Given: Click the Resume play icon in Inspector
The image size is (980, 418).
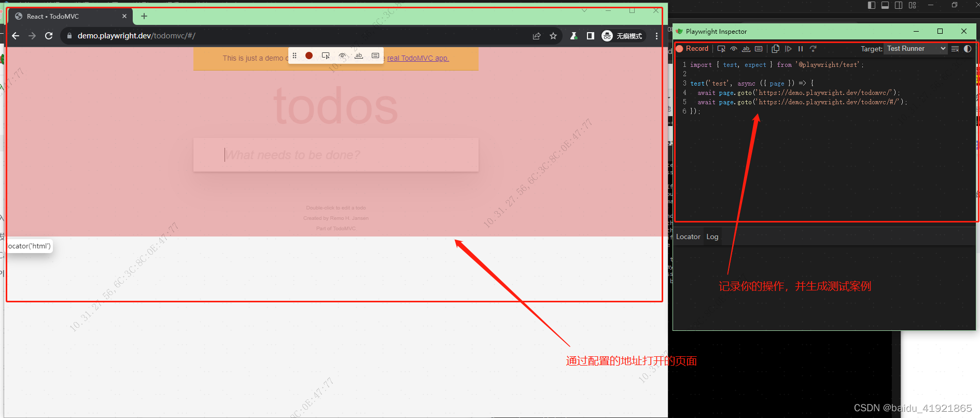Looking at the screenshot, I should 788,49.
